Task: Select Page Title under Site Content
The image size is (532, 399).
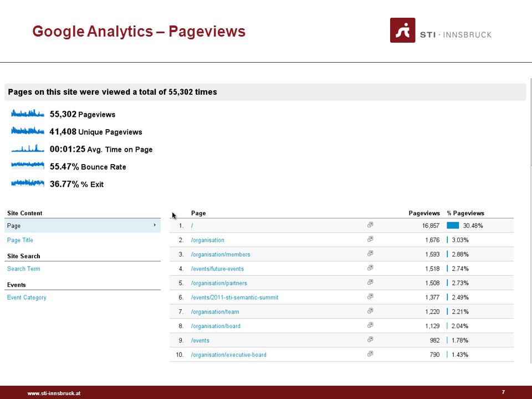Action: pyautogui.click(x=20, y=240)
